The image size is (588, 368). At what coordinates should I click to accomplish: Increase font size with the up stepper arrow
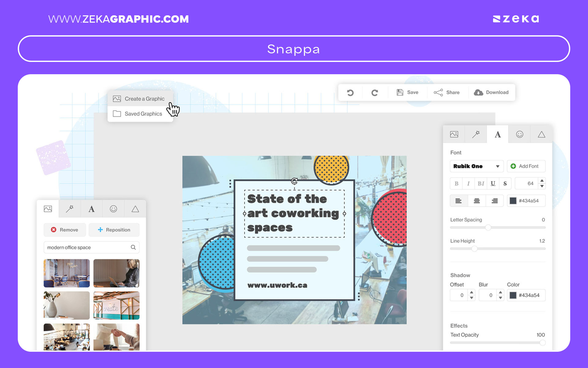click(x=541, y=181)
